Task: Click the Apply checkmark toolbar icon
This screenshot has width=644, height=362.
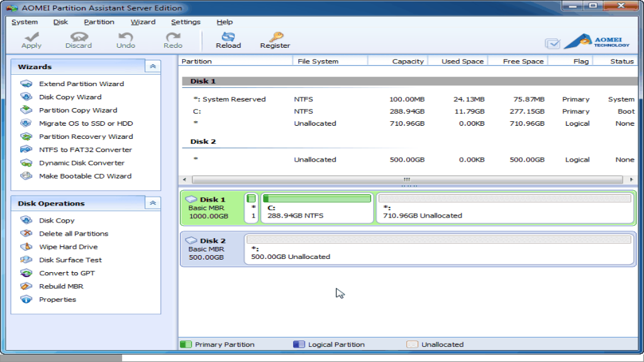Action: (31, 36)
